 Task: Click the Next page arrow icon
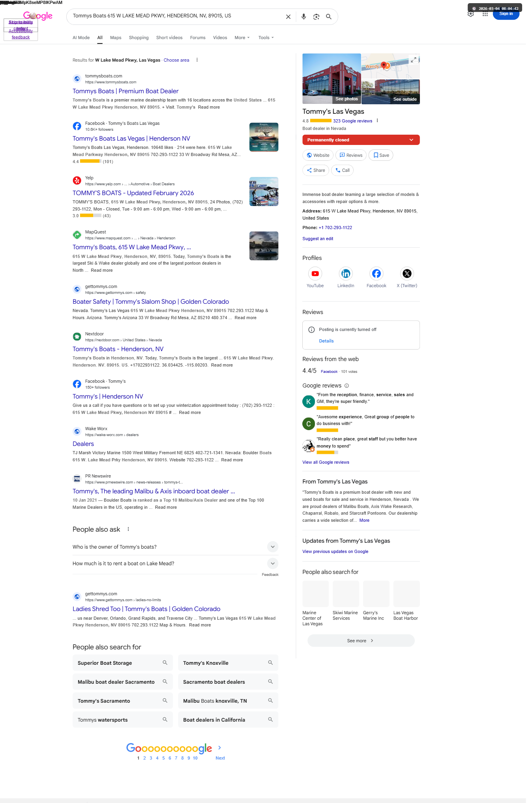[220, 748]
